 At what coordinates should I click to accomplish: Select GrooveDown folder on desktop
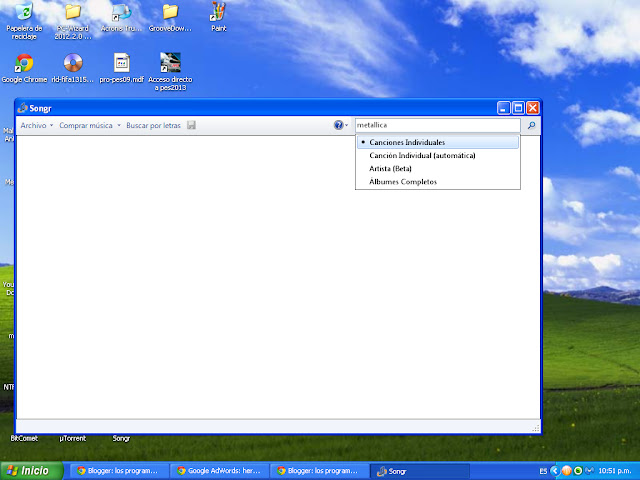click(x=170, y=18)
